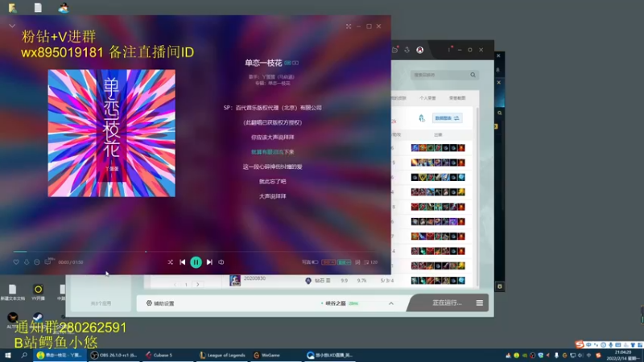This screenshot has width=644, height=362.
Task: Open 辅助设置 settings in WeGame
Action: [x=160, y=303]
